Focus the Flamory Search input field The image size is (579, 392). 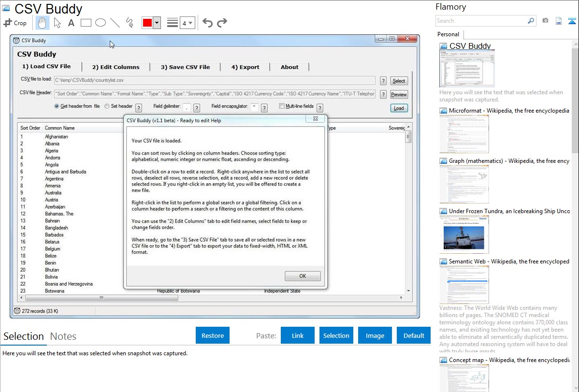pyautogui.click(x=481, y=21)
